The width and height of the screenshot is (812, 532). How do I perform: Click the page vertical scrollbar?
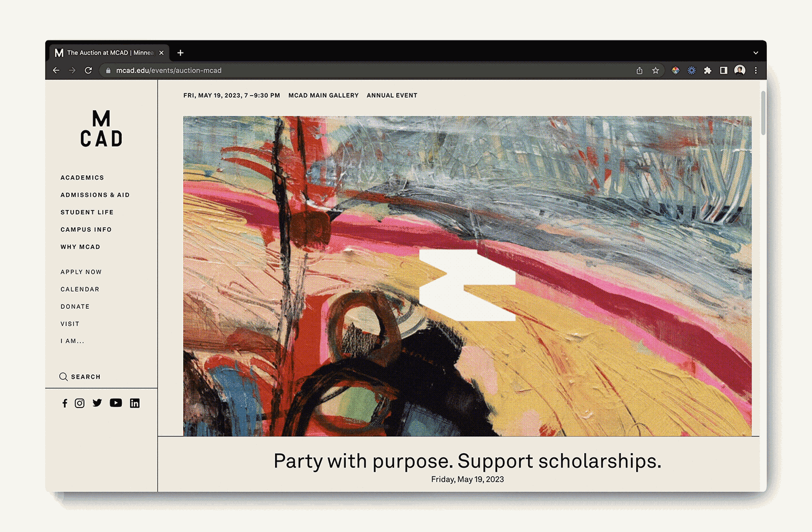(763, 112)
